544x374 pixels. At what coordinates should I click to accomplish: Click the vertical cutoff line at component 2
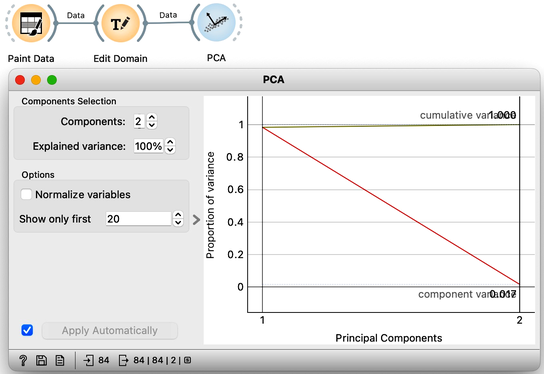click(x=519, y=204)
